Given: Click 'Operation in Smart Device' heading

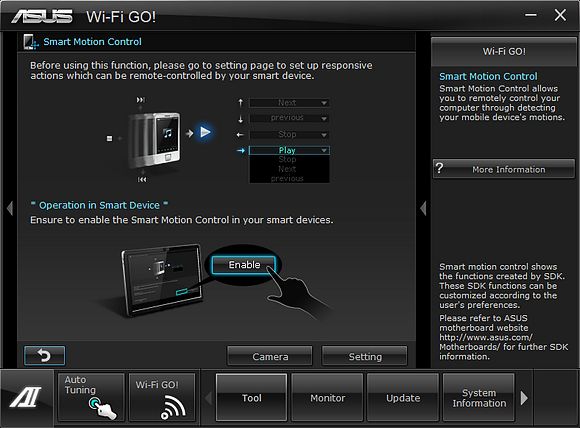Looking at the screenshot, I should coord(99,205).
